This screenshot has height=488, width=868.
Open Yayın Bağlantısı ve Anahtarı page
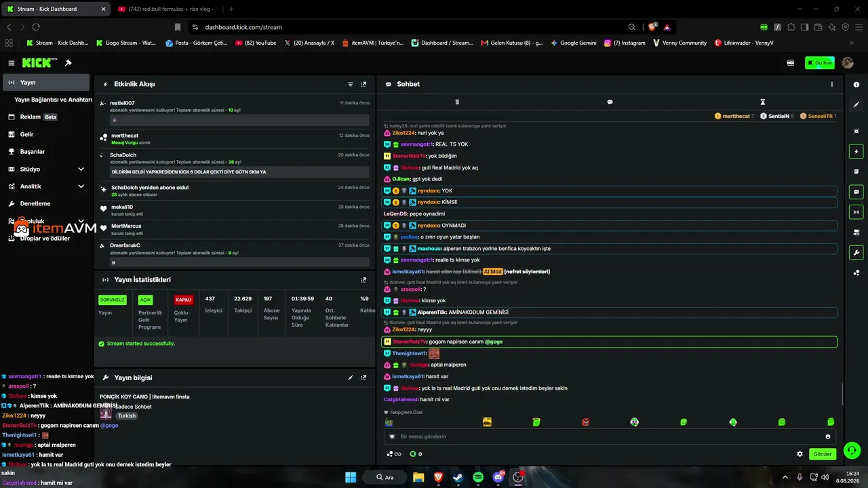pos(53,100)
